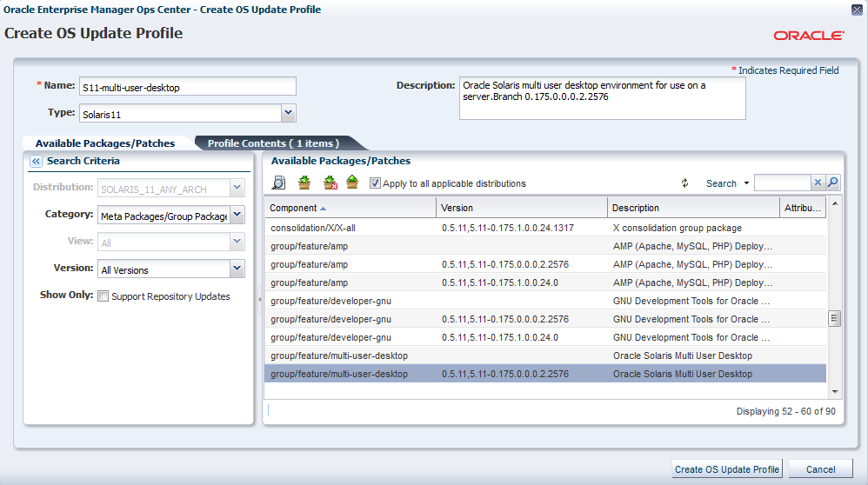Switch to Profile Contents (1 items) tab
Screen dimensions: 868x485
[273, 143]
